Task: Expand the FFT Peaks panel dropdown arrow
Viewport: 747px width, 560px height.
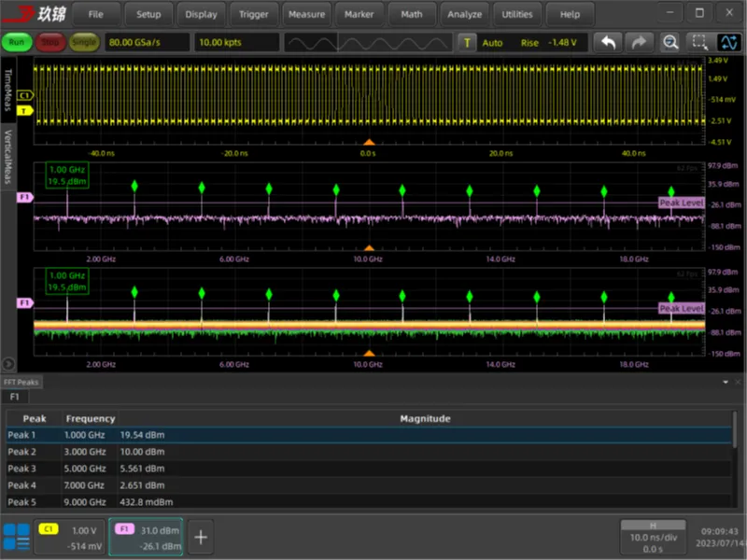Action: click(726, 383)
